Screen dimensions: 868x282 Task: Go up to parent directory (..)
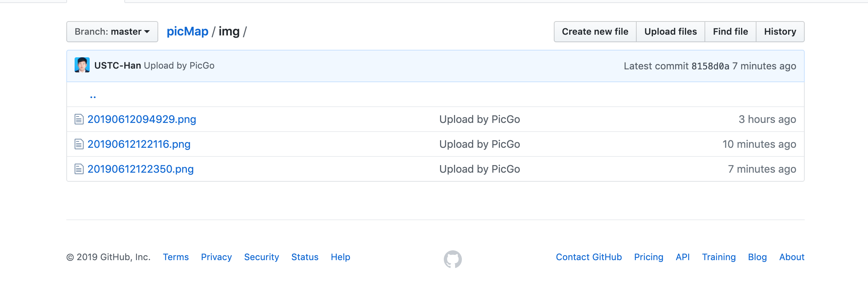[93, 96]
